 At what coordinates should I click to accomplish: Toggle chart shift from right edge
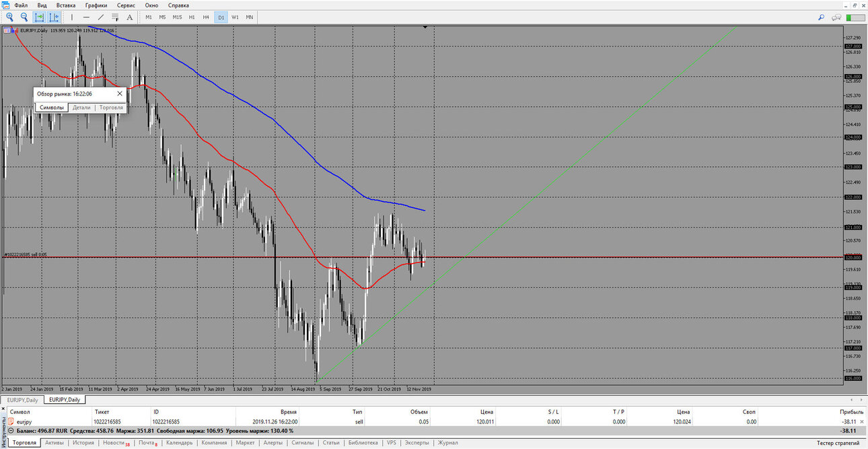[55, 17]
